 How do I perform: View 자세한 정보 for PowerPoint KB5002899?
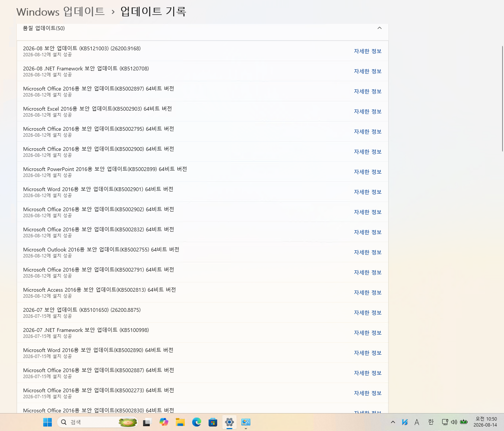368,172
